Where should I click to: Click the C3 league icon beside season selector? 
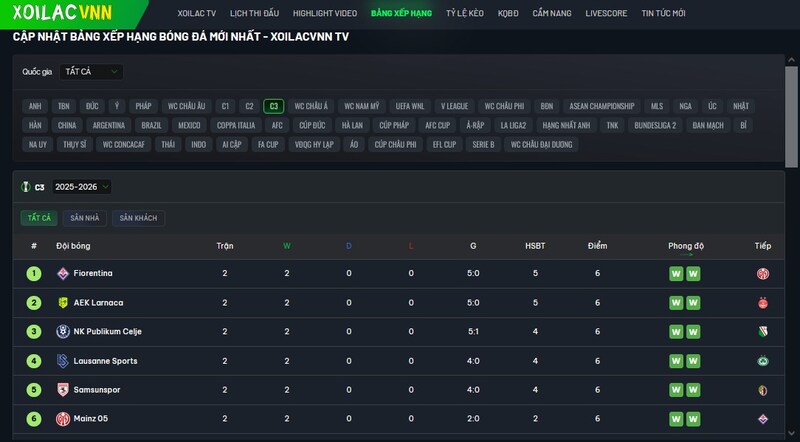(x=26, y=187)
